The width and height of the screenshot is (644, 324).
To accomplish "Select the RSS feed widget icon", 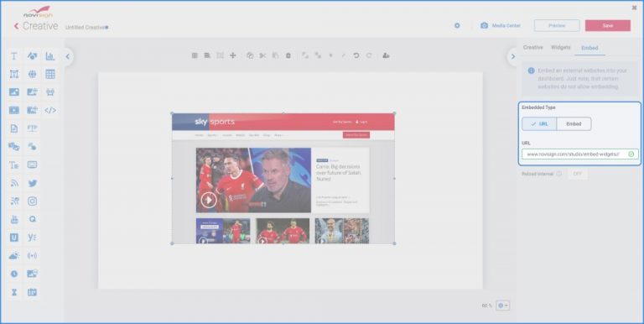I will click(14, 183).
